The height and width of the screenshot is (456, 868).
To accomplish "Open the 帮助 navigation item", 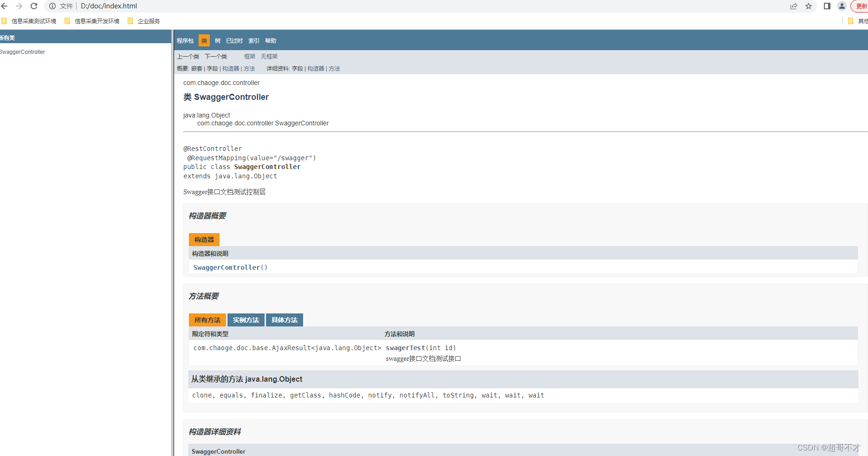I will point(271,41).
